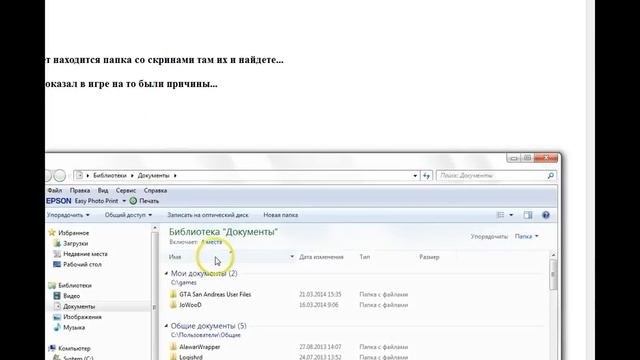Open address bar history dropdown
This screenshot has width=640, height=360.
(415, 176)
